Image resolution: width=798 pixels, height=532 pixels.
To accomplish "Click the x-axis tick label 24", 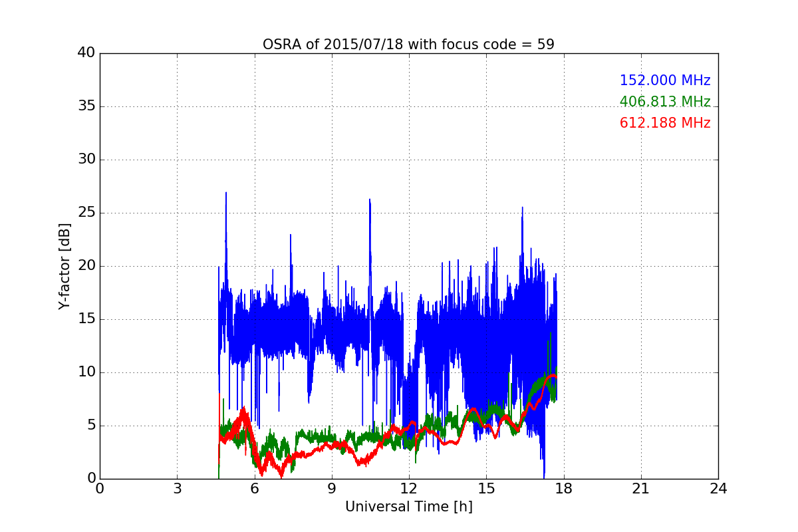I will (718, 489).
